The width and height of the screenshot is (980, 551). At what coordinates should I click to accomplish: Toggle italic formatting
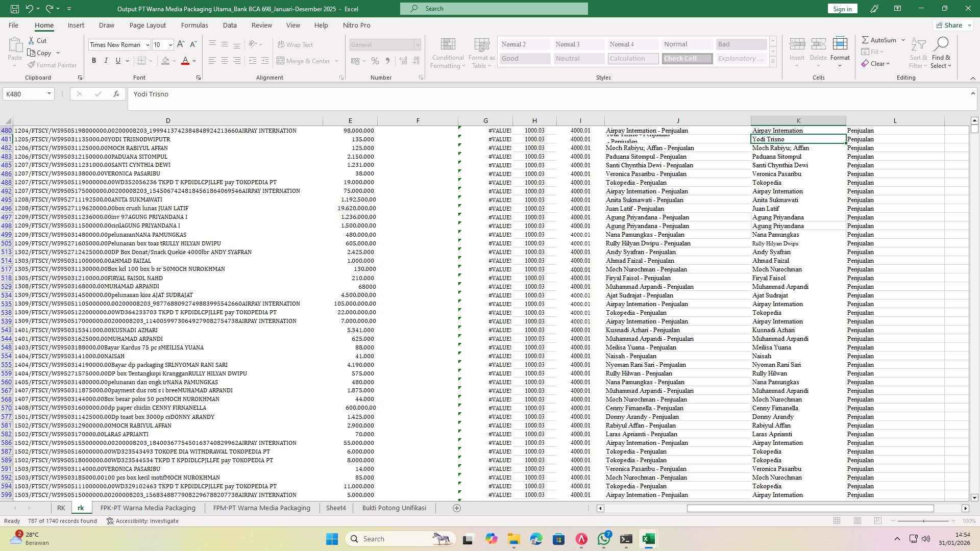[x=106, y=60]
